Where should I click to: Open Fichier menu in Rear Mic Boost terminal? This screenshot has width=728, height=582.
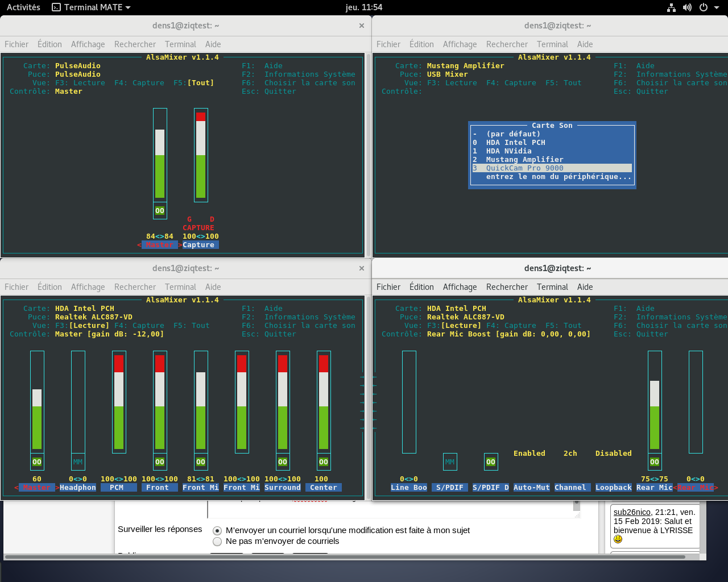pyautogui.click(x=388, y=287)
